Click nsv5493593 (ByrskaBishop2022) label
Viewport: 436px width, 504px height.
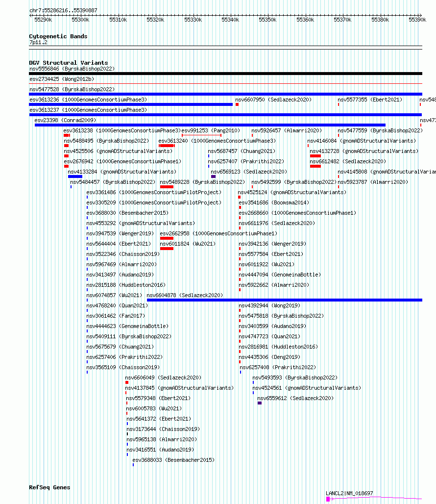click(295, 378)
